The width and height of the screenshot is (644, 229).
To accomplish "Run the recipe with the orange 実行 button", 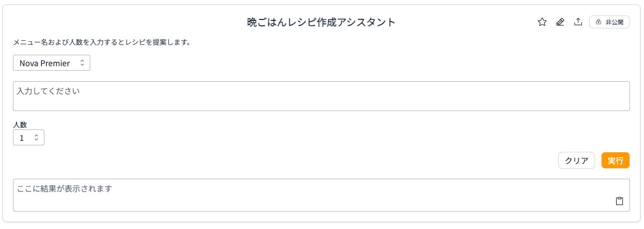I will (x=615, y=160).
